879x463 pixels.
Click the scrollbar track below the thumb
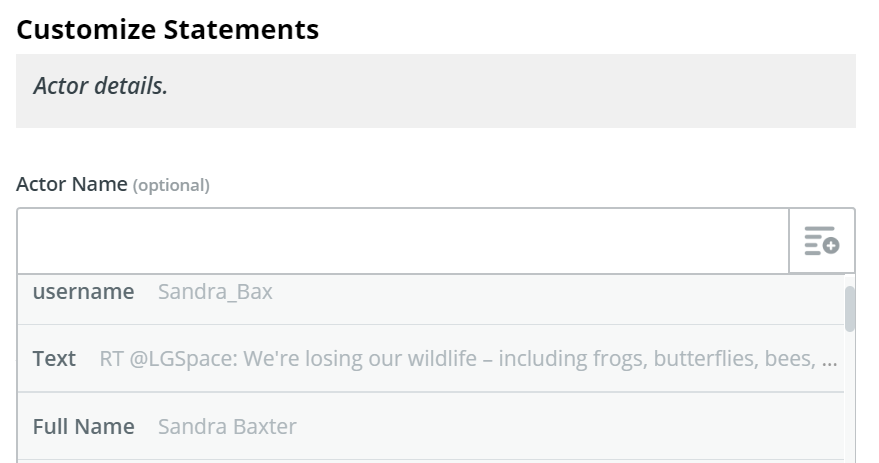[x=850, y=397]
